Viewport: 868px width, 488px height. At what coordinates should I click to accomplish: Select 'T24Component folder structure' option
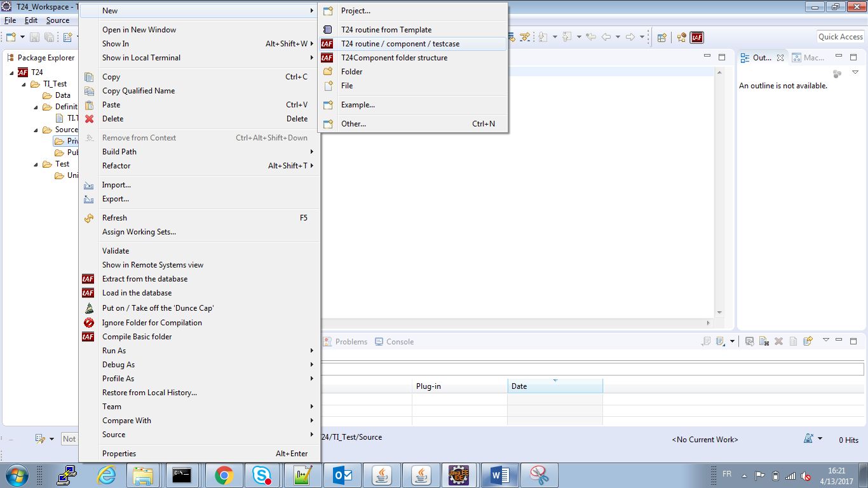[394, 58]
